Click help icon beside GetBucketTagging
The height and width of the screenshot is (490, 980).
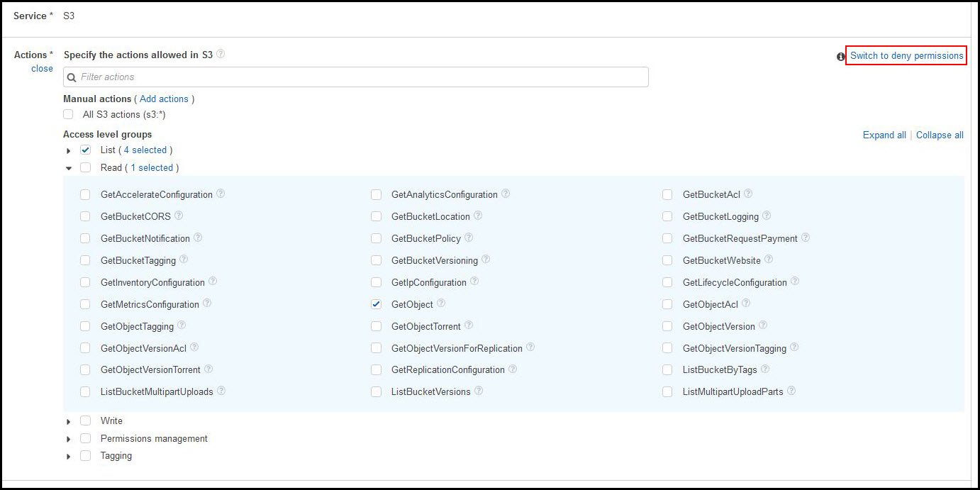[x=184, y=260]
